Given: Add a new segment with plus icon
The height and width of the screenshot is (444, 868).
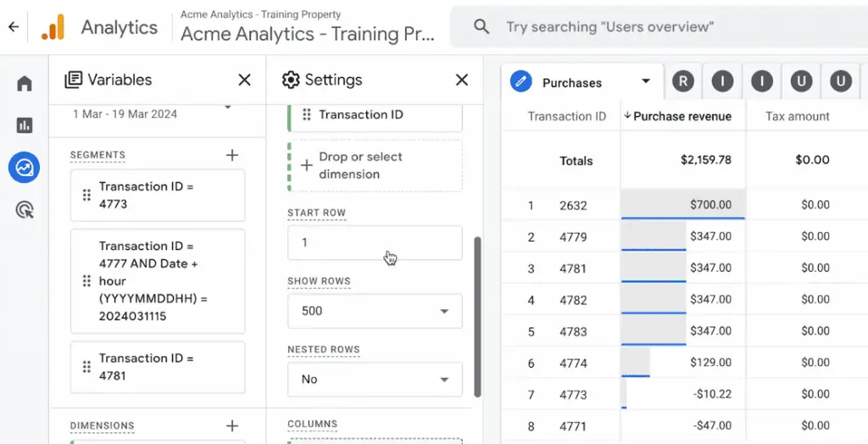Looking at the screenshot, I should pos(232,155).
